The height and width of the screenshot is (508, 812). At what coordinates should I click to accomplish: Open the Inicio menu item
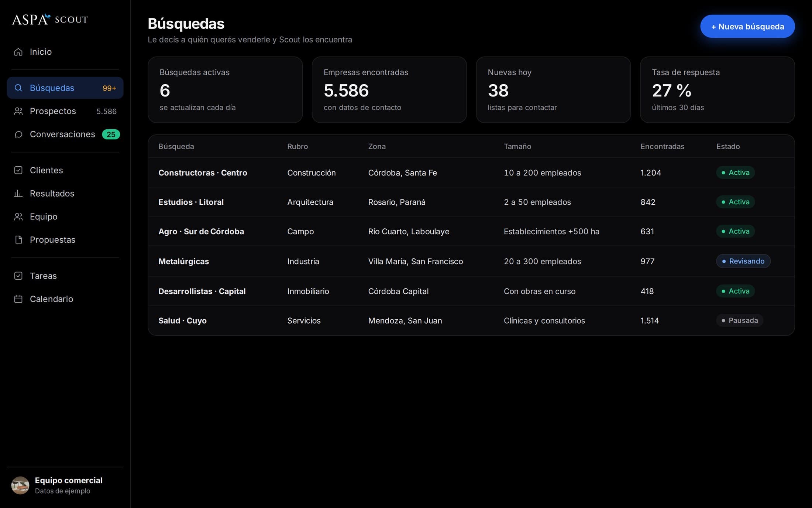[x=65, y=52]
